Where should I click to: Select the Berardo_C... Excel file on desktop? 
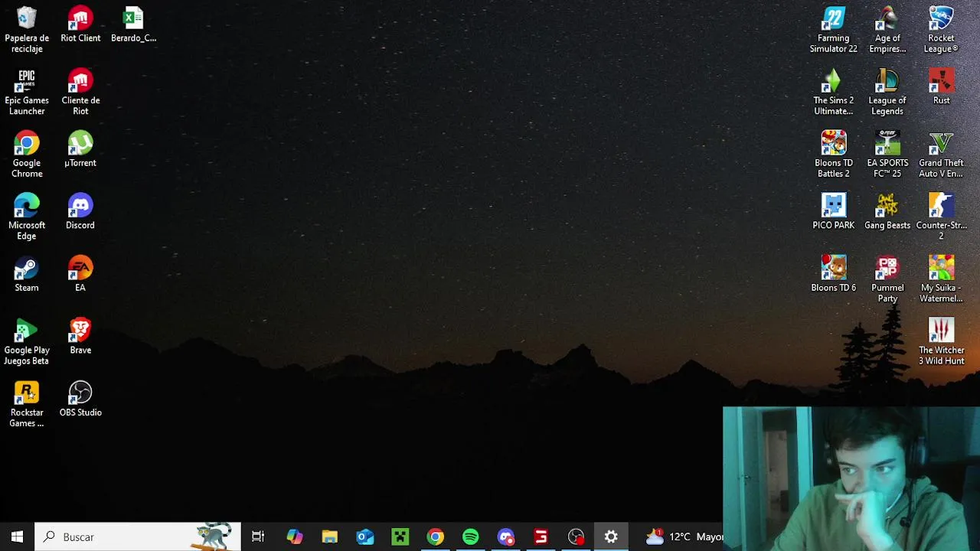pos(133,24)
